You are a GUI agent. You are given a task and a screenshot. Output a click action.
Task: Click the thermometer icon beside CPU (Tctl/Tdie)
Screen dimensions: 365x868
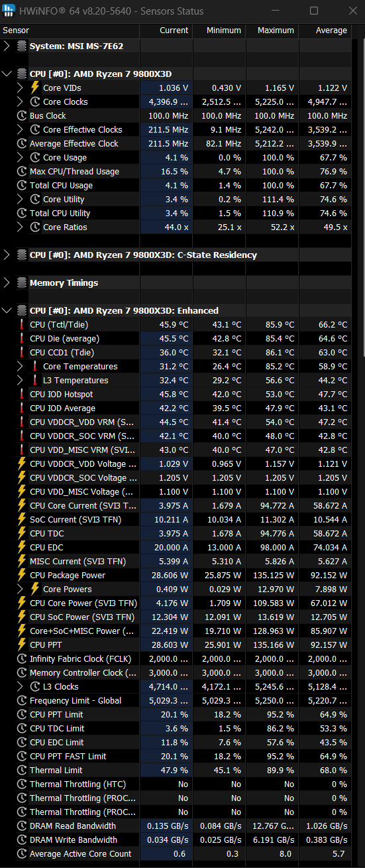click(22, 324)
